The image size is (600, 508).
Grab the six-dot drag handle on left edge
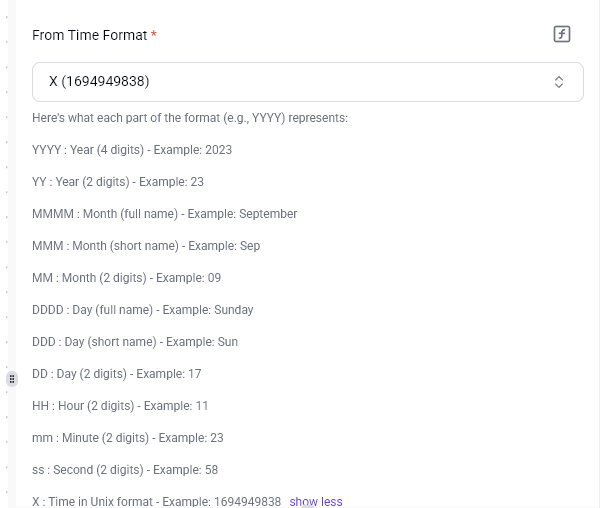(12, 379)
